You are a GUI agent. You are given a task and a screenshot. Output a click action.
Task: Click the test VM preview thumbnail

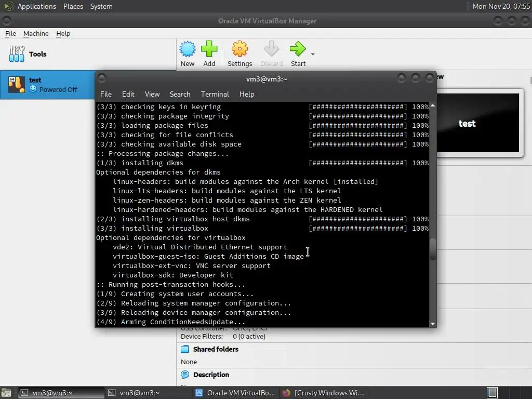[478, 123]
